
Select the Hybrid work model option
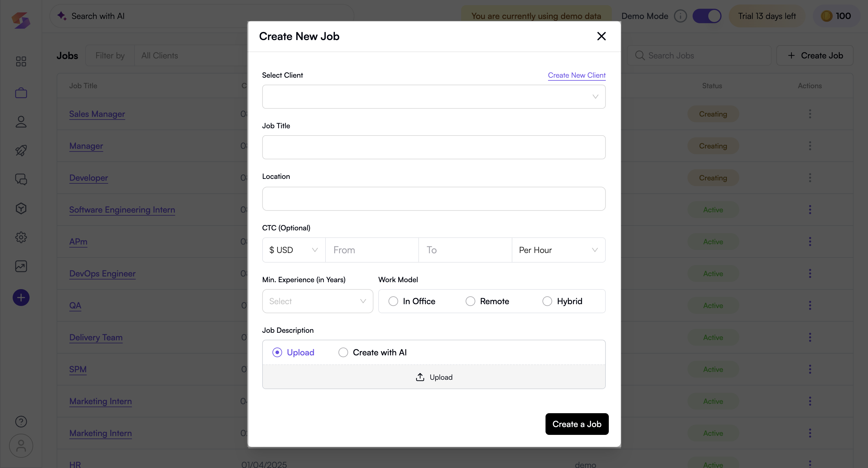(x=562, y=301)
